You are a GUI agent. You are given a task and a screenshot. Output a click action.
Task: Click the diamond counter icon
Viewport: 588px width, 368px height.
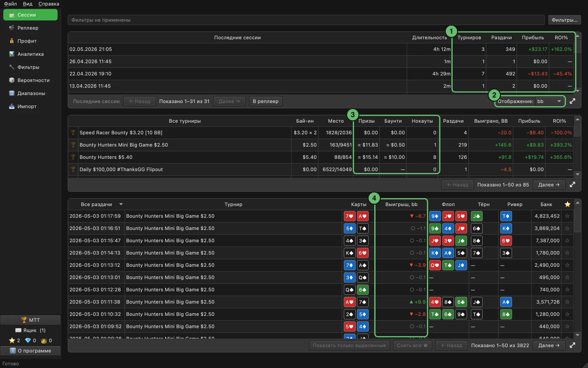(x=28, y=340)
